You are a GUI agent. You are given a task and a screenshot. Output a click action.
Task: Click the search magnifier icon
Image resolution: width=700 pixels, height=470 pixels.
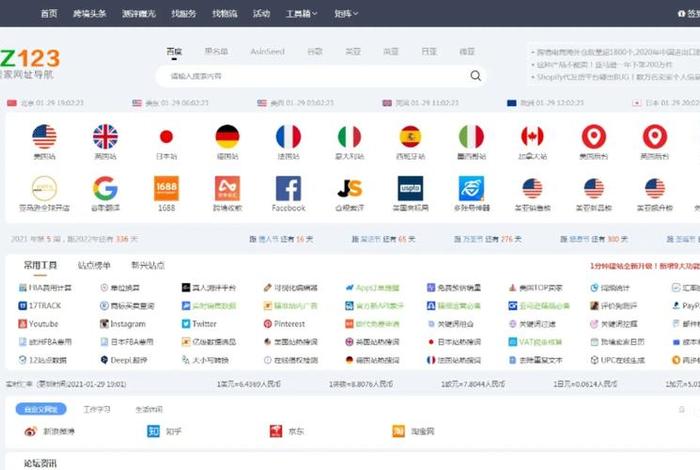pos(476,76)
